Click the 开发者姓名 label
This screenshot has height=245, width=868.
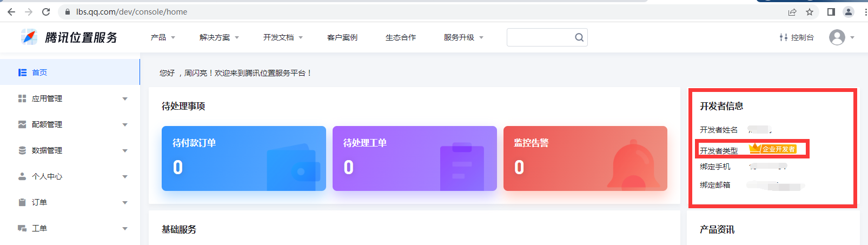click(x=719, y=130)
